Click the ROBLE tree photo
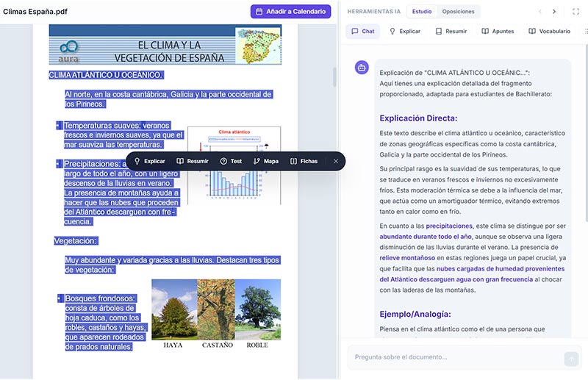The image size is (588, 380). coord(258,309)
